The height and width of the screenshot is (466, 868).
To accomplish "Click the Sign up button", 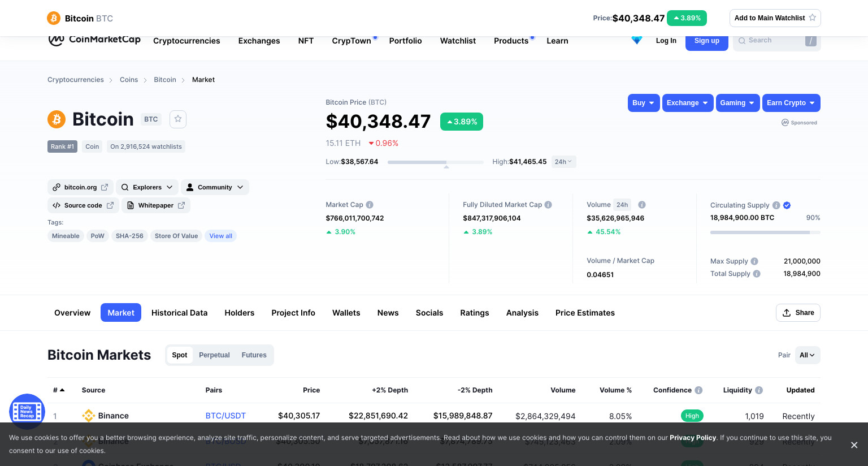I will pyautogui.click(x=706, y=41).
